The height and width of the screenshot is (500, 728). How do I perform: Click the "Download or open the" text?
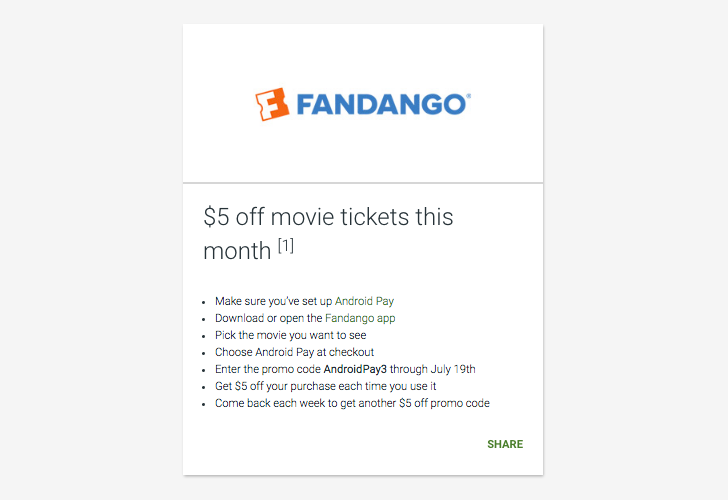click(268, 318)
